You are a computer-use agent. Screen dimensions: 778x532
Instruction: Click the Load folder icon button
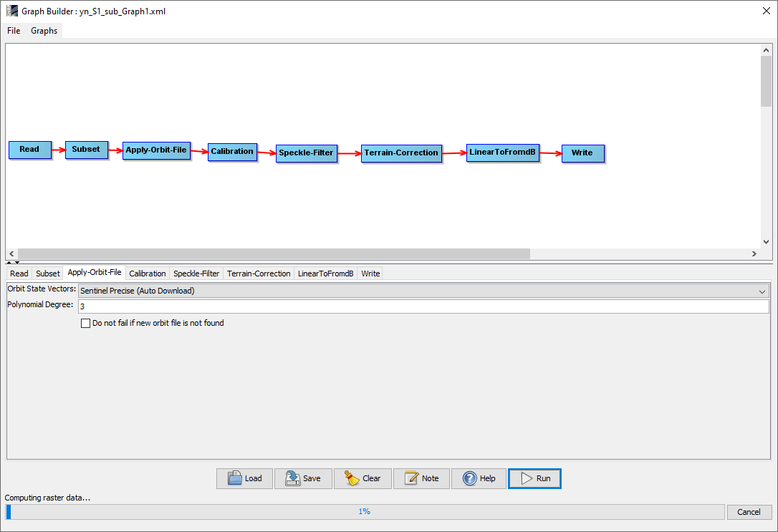pyautogui.click(x=244, y=478)
